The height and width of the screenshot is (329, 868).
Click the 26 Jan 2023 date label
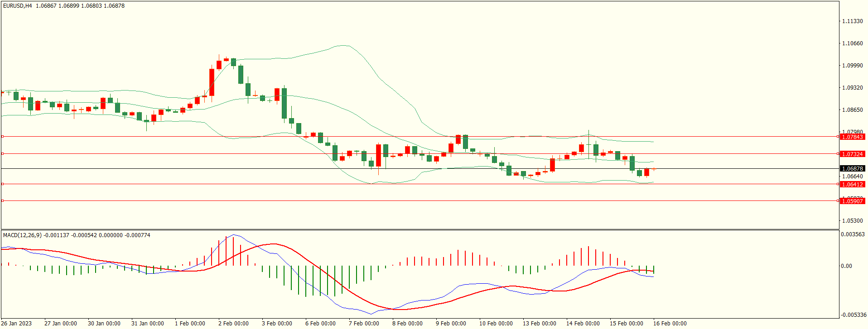[x=17, y=323]
